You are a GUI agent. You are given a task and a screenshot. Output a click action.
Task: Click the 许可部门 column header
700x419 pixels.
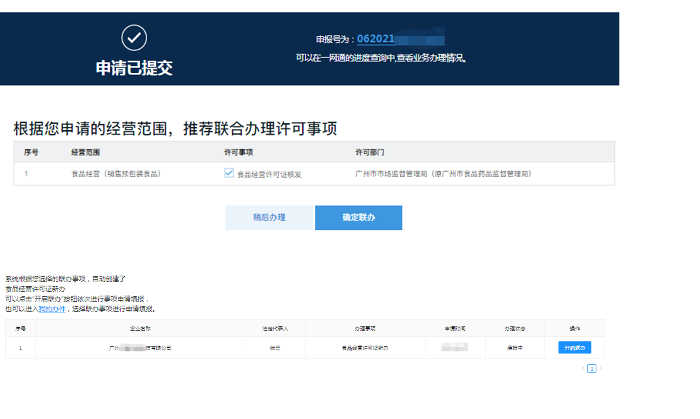pos(370,152)
